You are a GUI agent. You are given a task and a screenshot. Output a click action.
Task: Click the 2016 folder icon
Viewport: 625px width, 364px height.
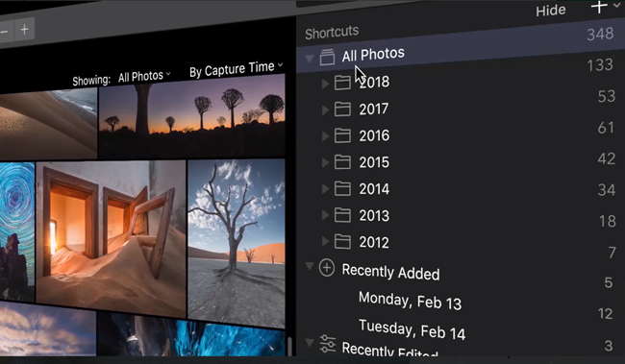342,135
